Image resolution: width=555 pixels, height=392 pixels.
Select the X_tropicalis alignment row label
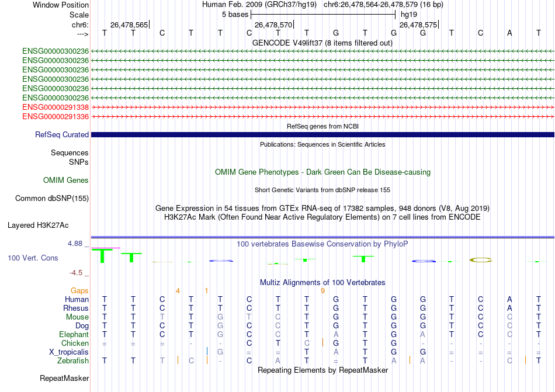[x=69, y=352]
